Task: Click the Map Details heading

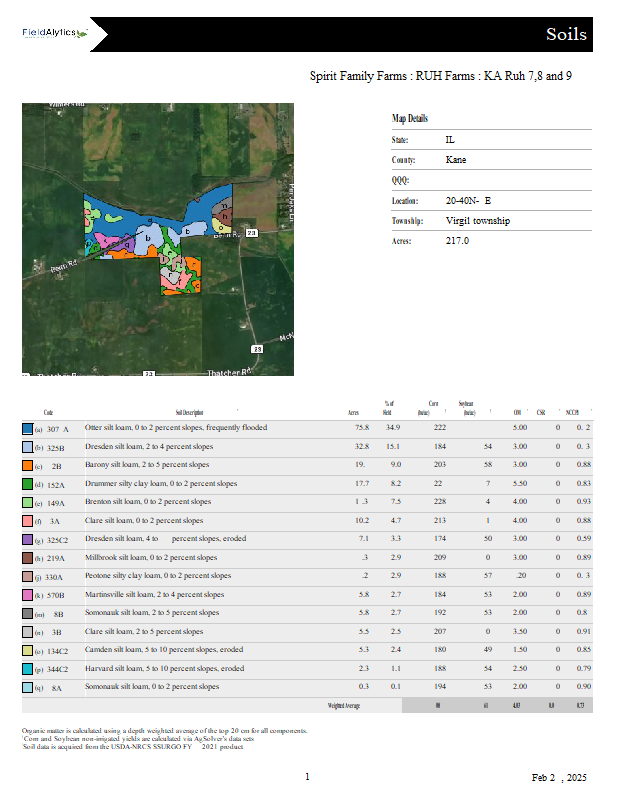Action: pos(410,118)
